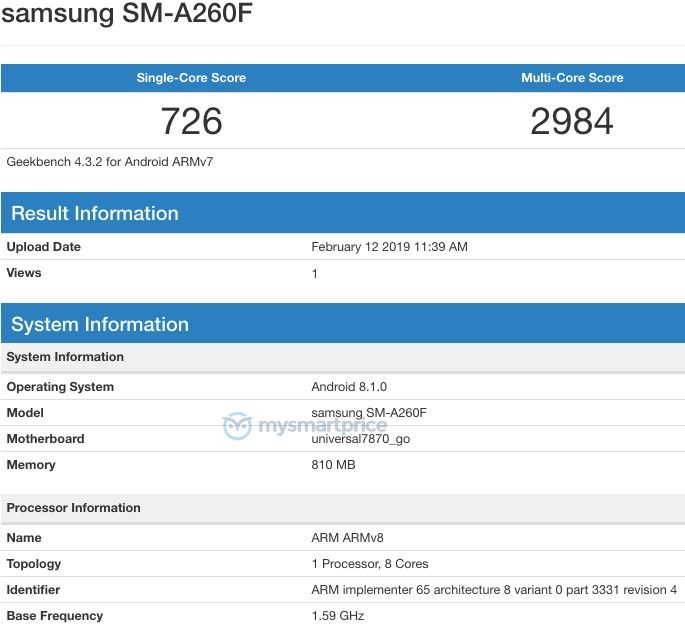Select the Motherboard value universal7870_go

coord(360,439)
